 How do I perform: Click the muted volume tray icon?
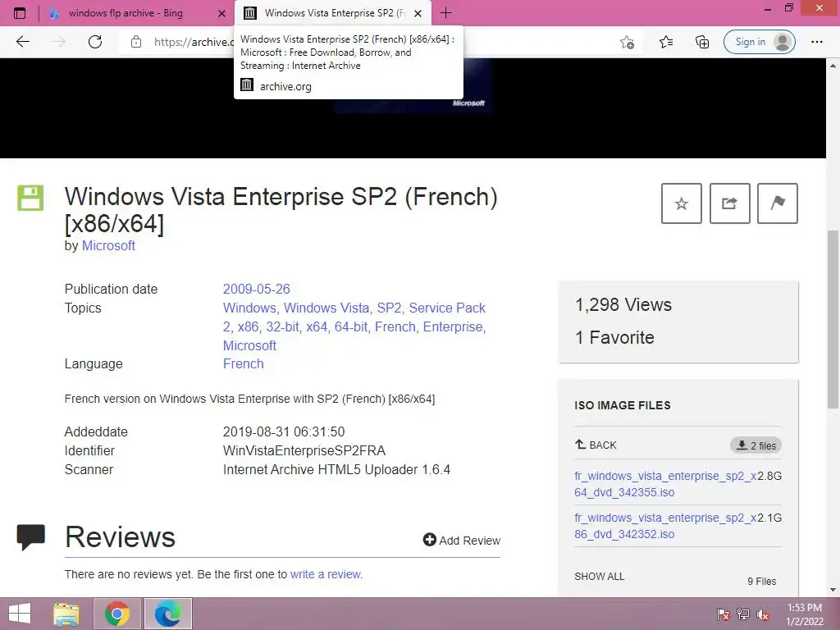763,614
